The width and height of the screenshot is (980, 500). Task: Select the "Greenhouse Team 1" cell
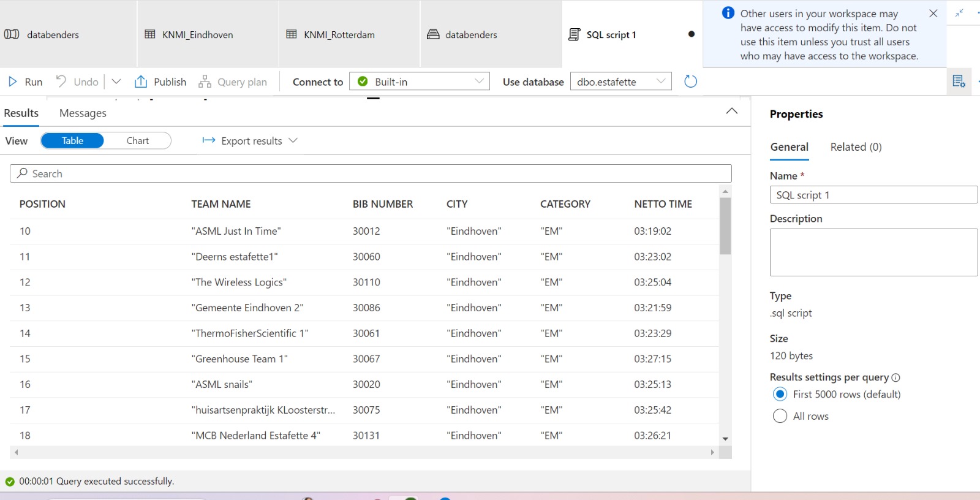239,359
